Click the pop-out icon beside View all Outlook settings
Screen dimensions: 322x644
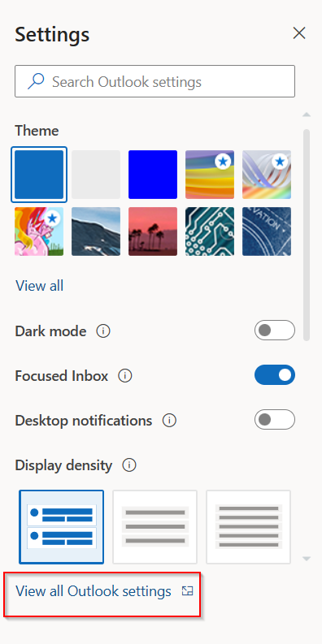188,591
